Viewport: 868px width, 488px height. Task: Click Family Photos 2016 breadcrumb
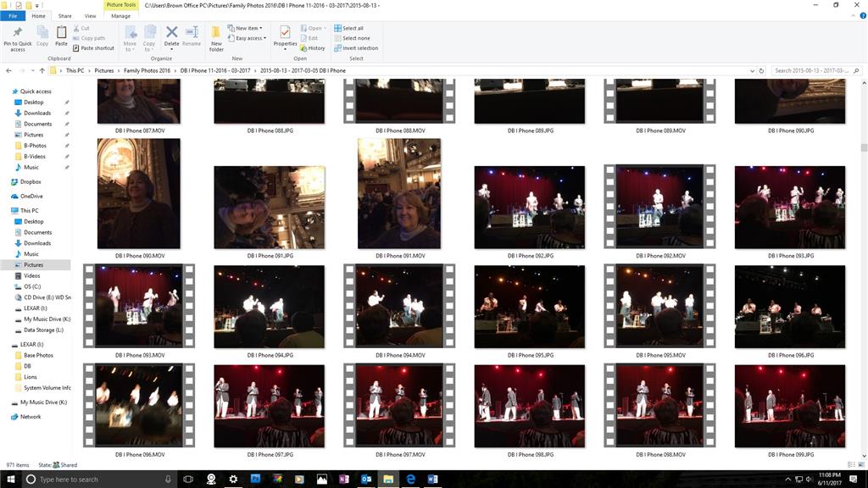(147, 71)
